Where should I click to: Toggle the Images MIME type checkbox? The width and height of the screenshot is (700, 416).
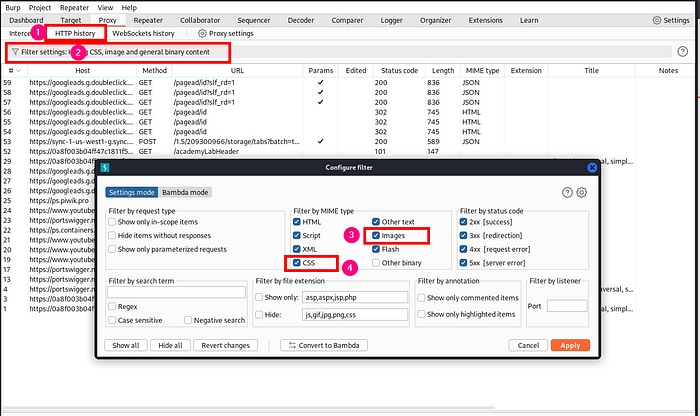pyautogui.click(x=376, y=236)
